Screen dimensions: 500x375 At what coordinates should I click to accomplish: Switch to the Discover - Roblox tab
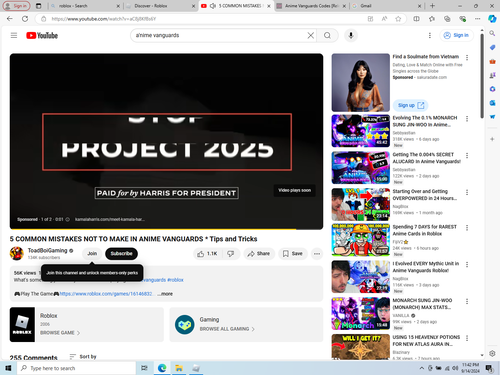click(161, 6)
